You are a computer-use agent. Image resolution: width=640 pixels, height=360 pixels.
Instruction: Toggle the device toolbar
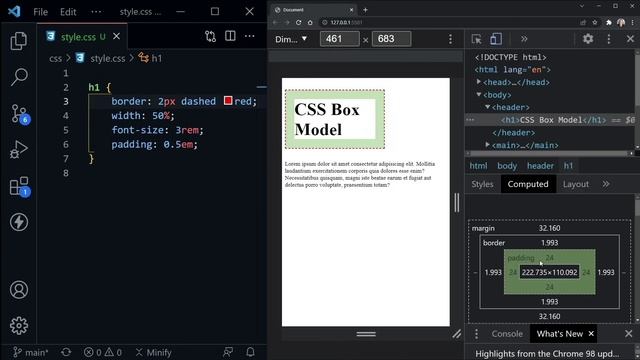[496, 39]
